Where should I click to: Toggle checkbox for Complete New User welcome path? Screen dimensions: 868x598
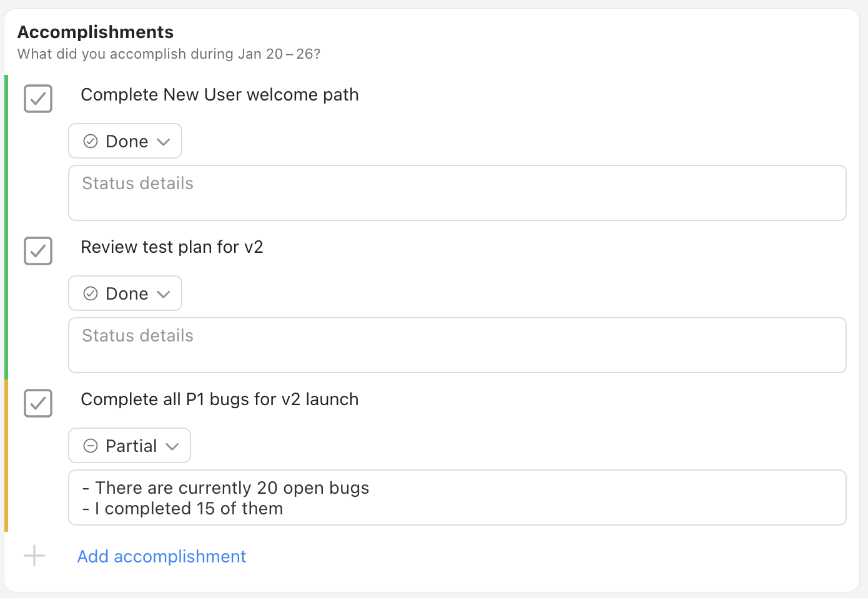(38, 99)
